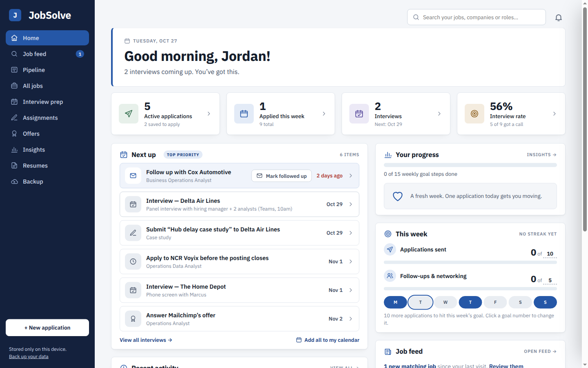Click the award icon for Mailchimp's offer
588x368 pixels.
(133, 319)
